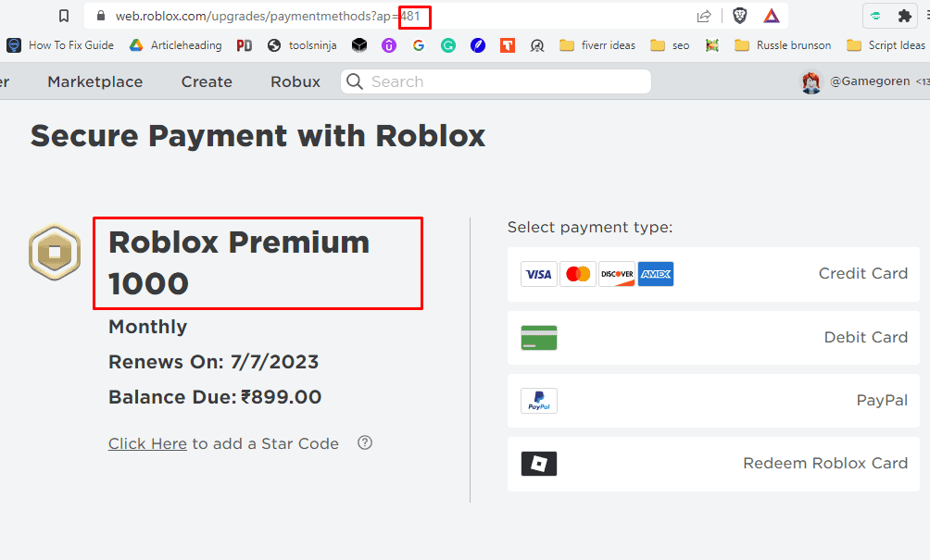The image size is (930, 560).
Task: Click the browser address bar URL
Action: pos(268,16)
